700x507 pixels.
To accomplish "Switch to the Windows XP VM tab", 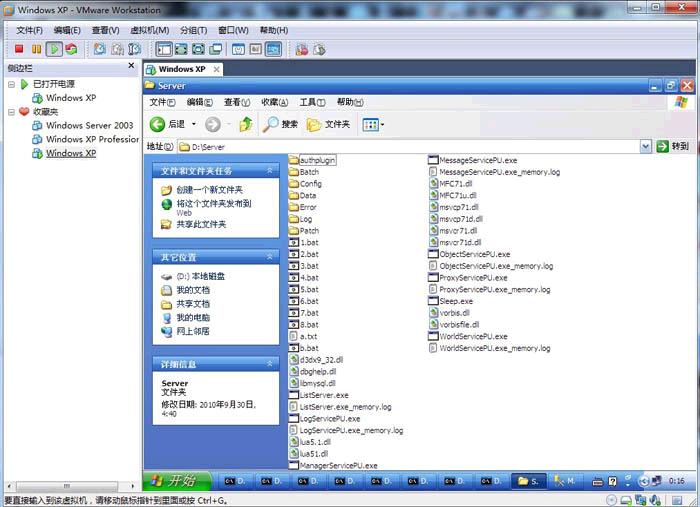I will tap(181, 69).
